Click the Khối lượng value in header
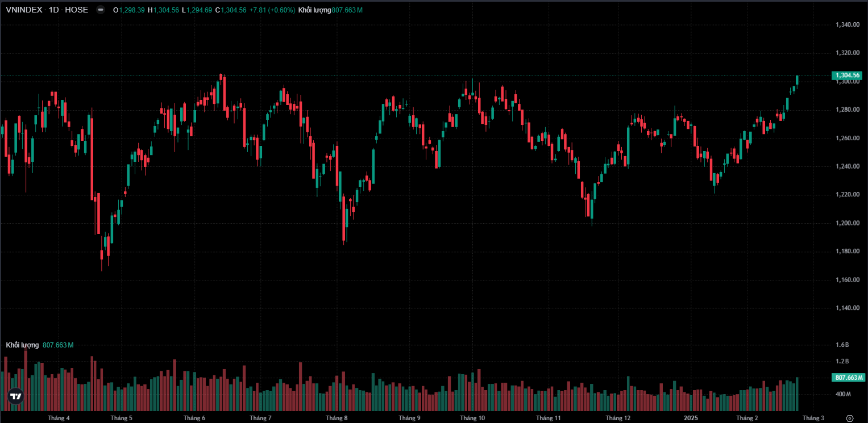The height and width of the screenshot is (423, 868). click(330, 10)
